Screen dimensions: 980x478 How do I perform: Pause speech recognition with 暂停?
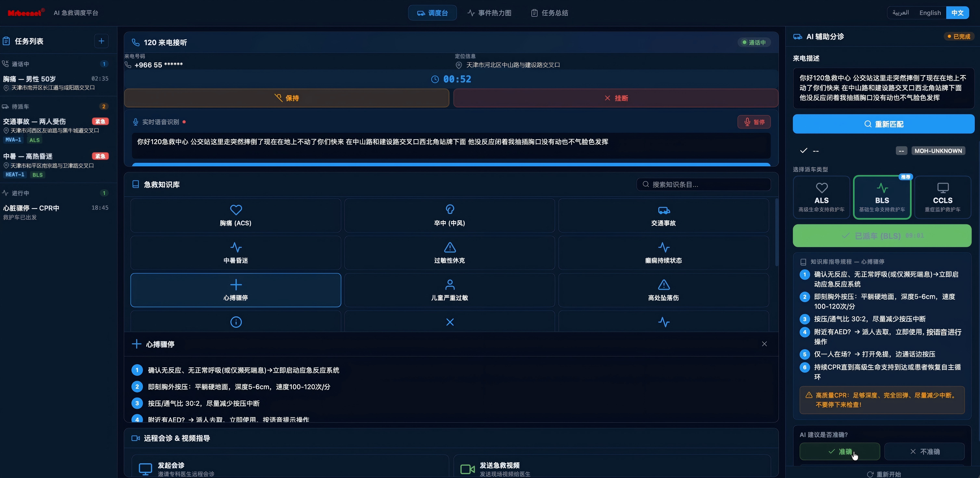coord(754,122)
